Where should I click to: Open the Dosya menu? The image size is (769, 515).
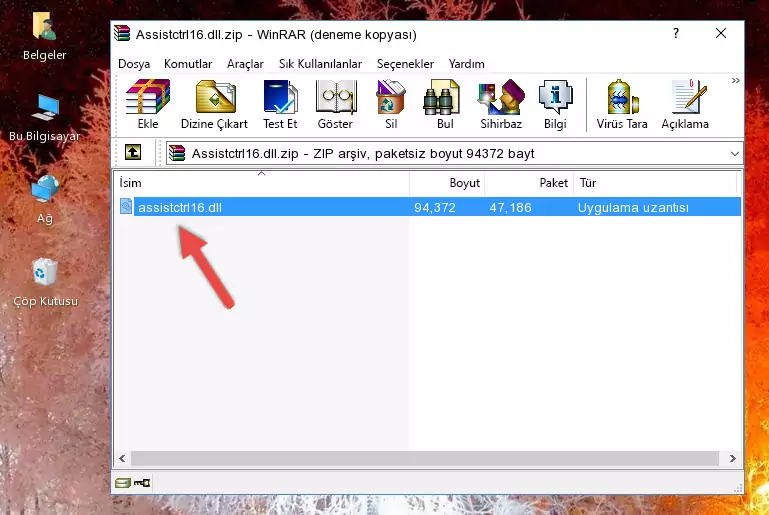point(134,64)
